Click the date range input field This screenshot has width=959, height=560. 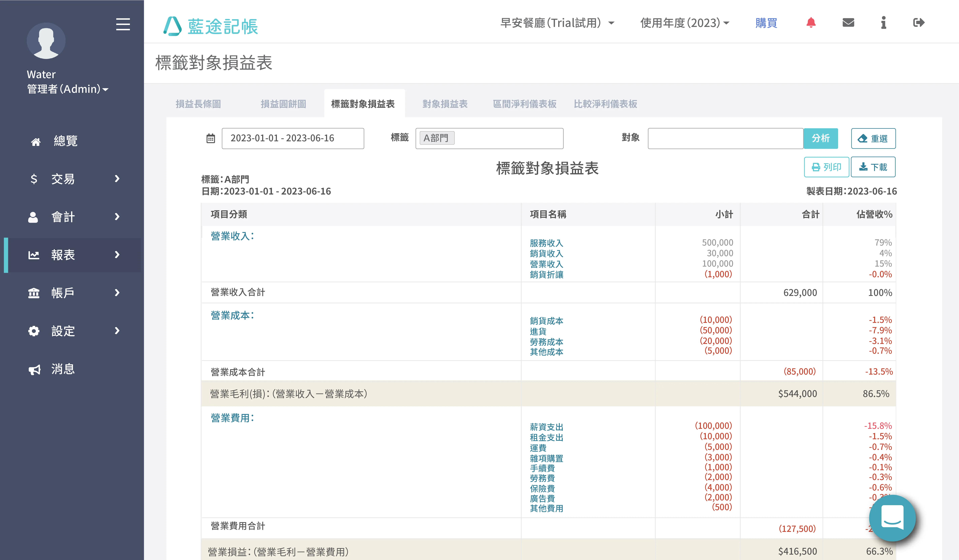(x=293, y=138)
